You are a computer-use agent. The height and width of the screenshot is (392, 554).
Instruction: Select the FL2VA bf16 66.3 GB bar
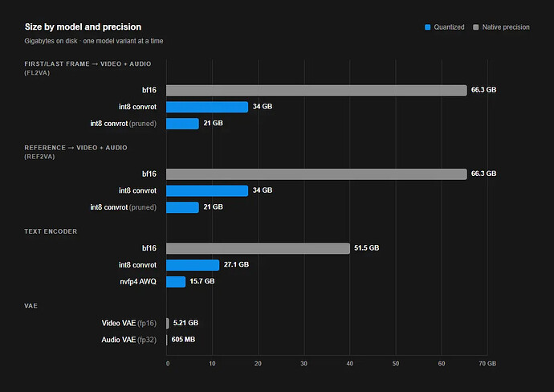click(x=316, y=90)
